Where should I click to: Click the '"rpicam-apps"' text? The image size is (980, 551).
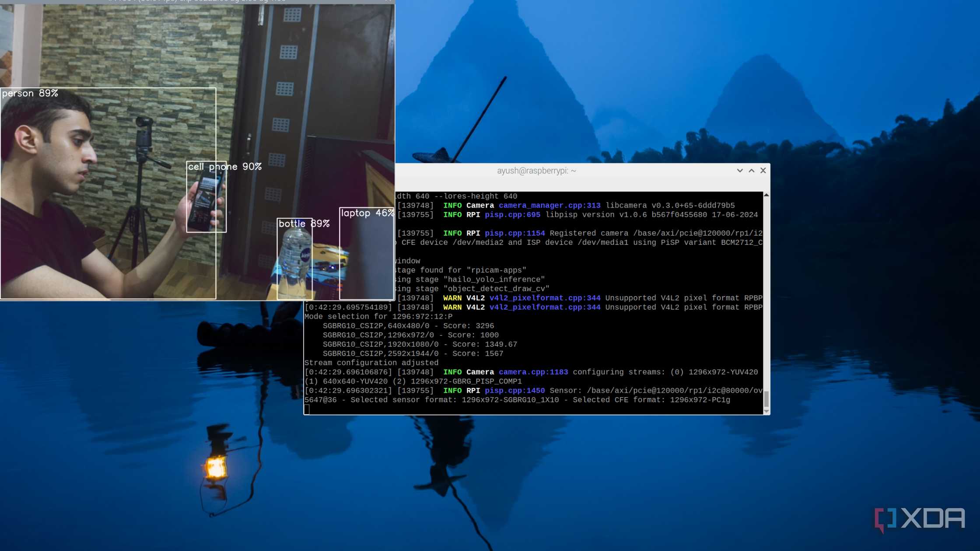point(497,270)
